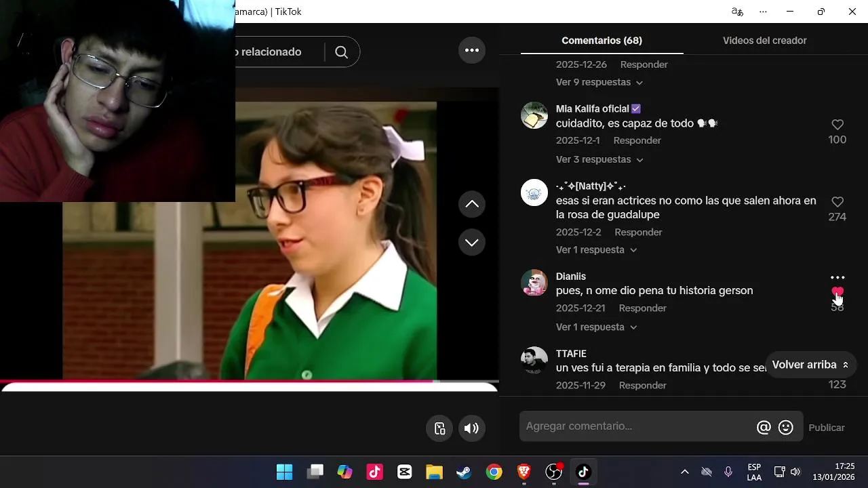Click Volver arriba button

click(x=811, y=365)
